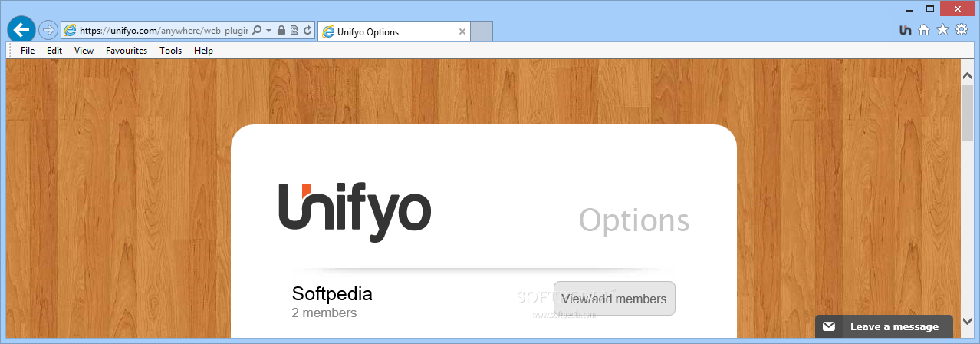Click the envelope icon in Leave a message

pos(829,326)
